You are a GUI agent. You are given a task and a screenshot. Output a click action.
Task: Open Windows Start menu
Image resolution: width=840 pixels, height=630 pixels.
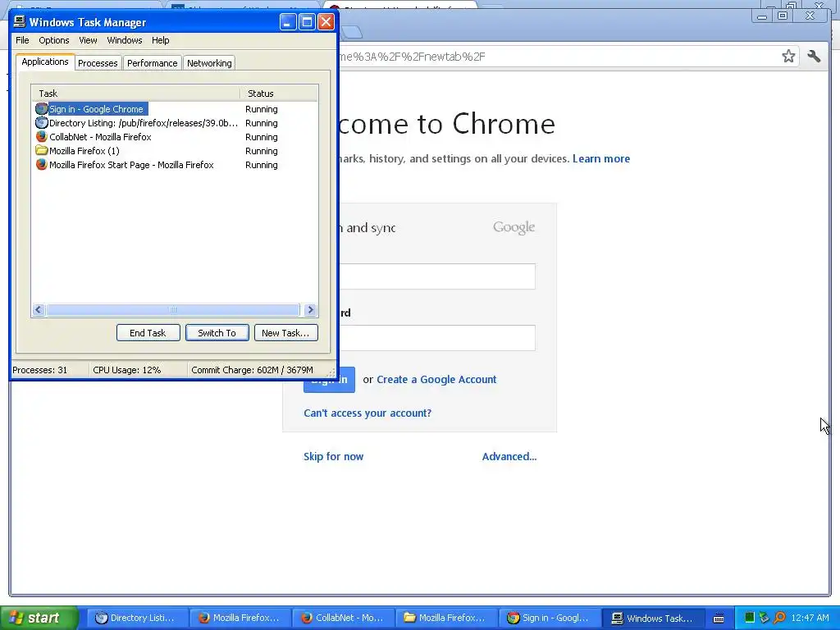39,618
